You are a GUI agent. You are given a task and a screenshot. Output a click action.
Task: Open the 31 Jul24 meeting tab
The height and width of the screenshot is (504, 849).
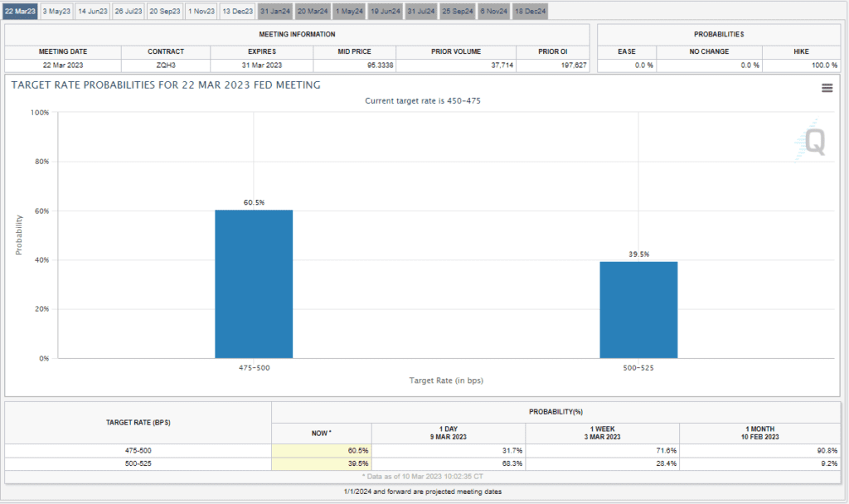tap(421, 11)
